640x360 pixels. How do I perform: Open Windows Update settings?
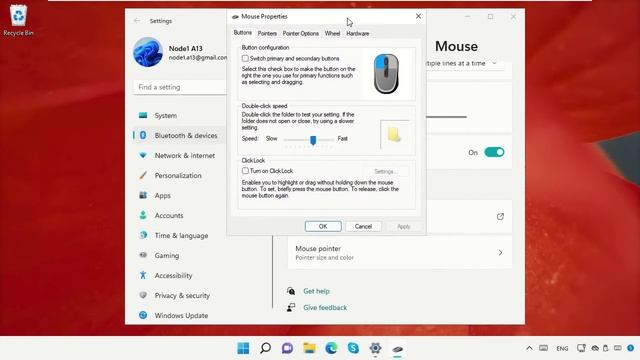180,316
